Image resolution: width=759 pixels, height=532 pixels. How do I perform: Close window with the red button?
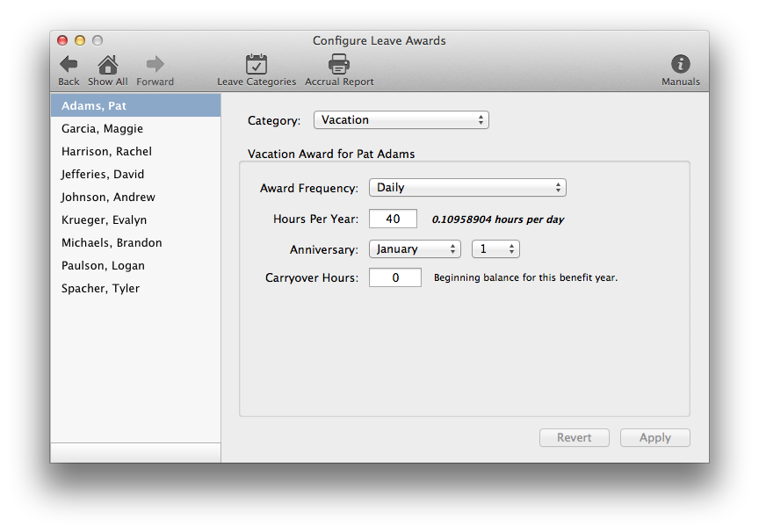point(62,40)
